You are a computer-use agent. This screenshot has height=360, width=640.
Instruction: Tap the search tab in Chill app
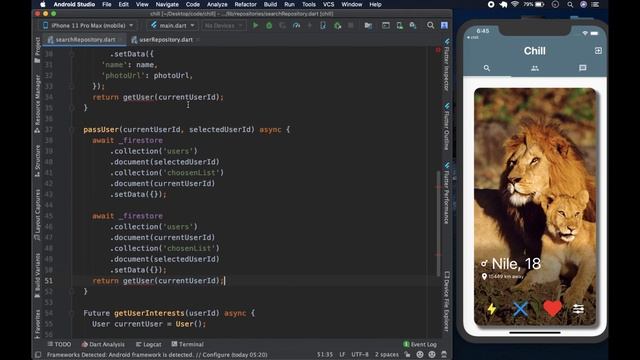click(487, 68)
